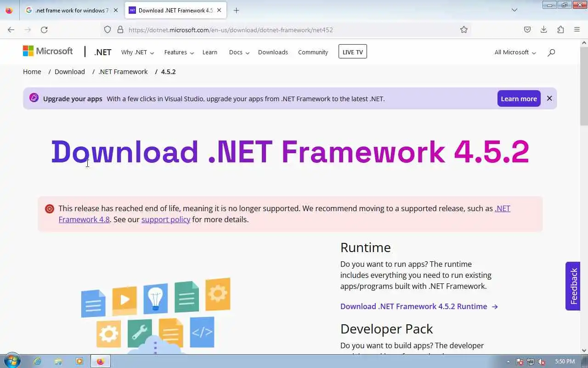
Task: Click the scrollbar up arrow
Action: pos(584,43)
